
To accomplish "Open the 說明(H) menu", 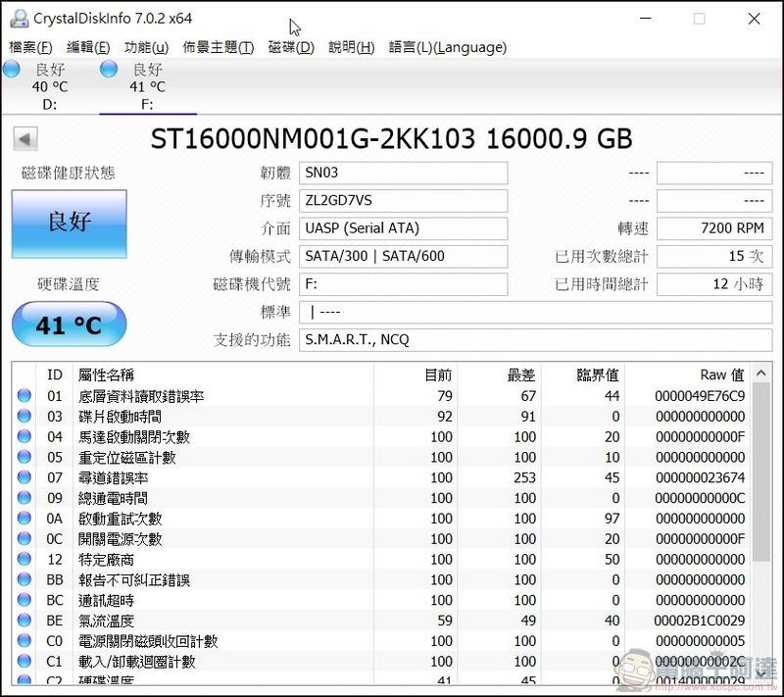I will [351, 47].
